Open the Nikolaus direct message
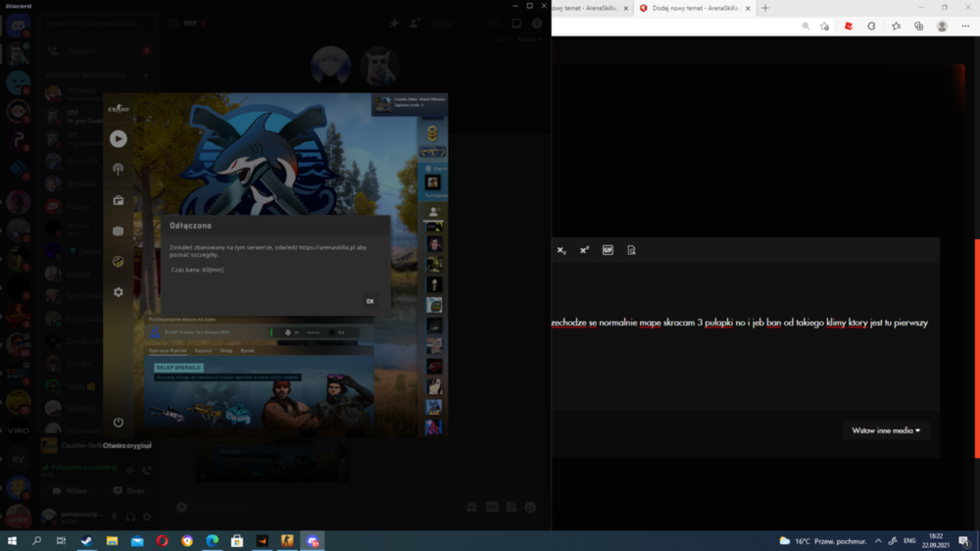This screenshot has width=980, height=551. click(x=95, y=184)
